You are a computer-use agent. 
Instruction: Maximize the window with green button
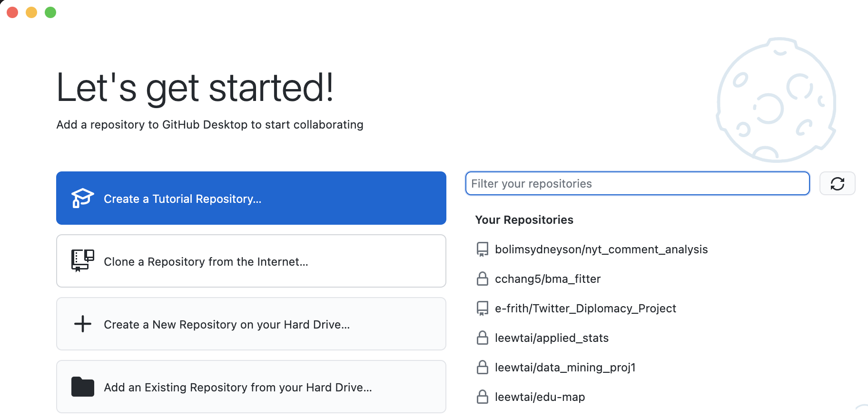(50, 12)
